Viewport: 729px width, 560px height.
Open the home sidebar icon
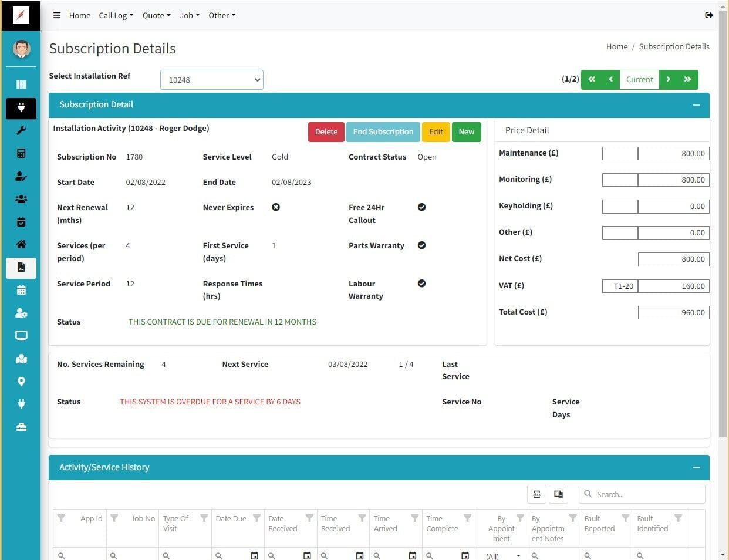[x=21, y=244]
